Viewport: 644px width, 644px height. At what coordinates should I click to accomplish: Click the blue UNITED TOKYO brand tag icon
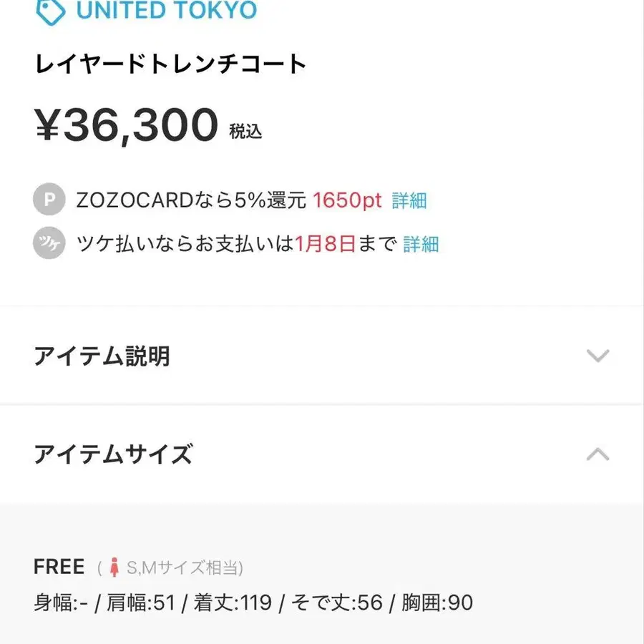pos(49,9)
